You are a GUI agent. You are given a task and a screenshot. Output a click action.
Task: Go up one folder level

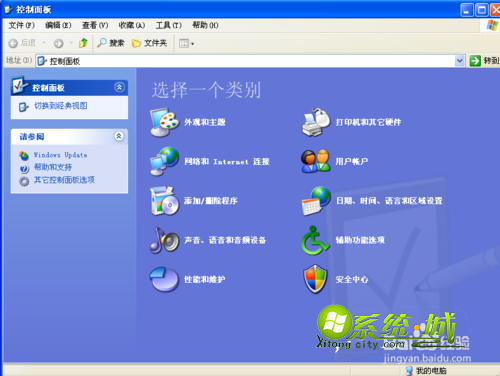[83, 43]
